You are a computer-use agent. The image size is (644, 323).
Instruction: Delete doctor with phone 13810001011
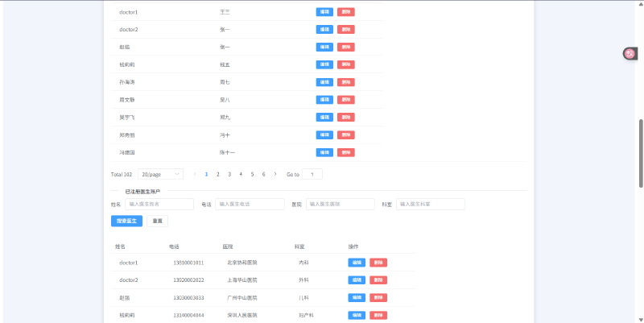click(x=378, y=263)
